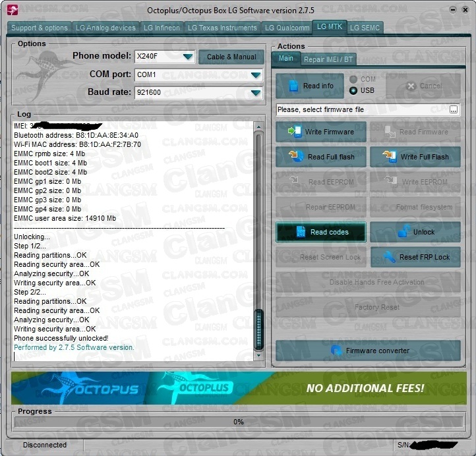Click the Write Firmware arrow icon
The height and width of the screenshot is (456, 476).
[294, 131]
